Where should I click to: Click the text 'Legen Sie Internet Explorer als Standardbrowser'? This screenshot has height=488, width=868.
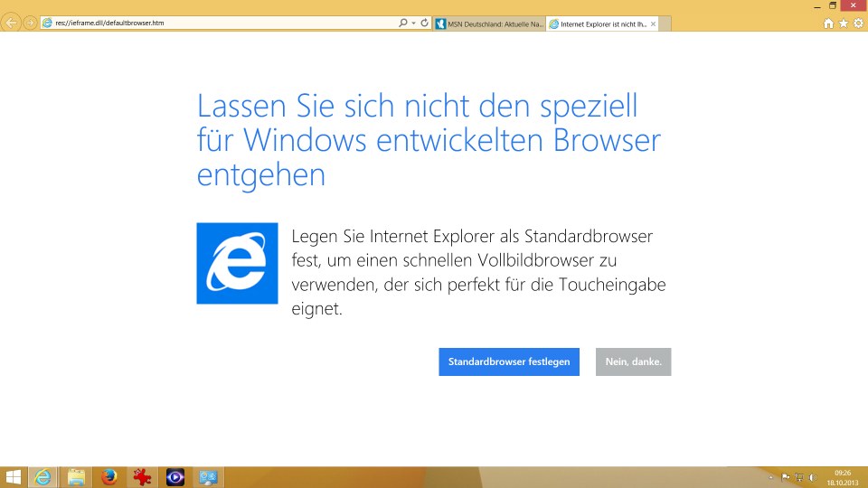click(x=472, y=236)
